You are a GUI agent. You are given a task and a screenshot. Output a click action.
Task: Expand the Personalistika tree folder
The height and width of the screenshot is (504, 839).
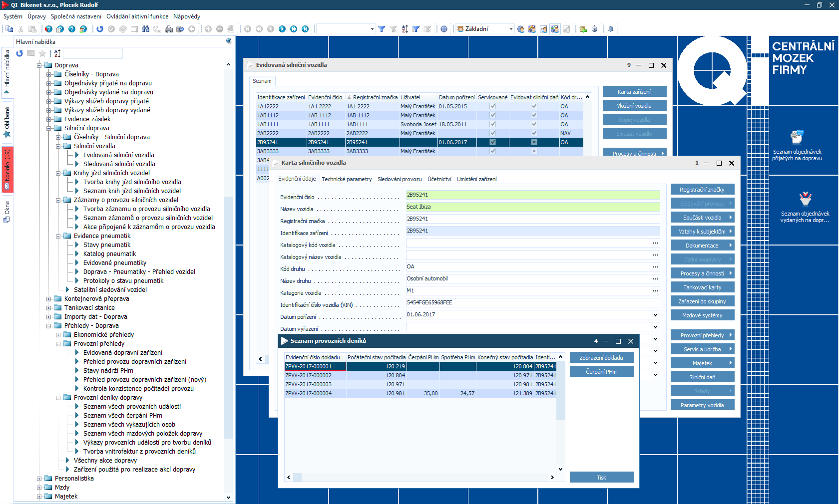click(39, 479)
